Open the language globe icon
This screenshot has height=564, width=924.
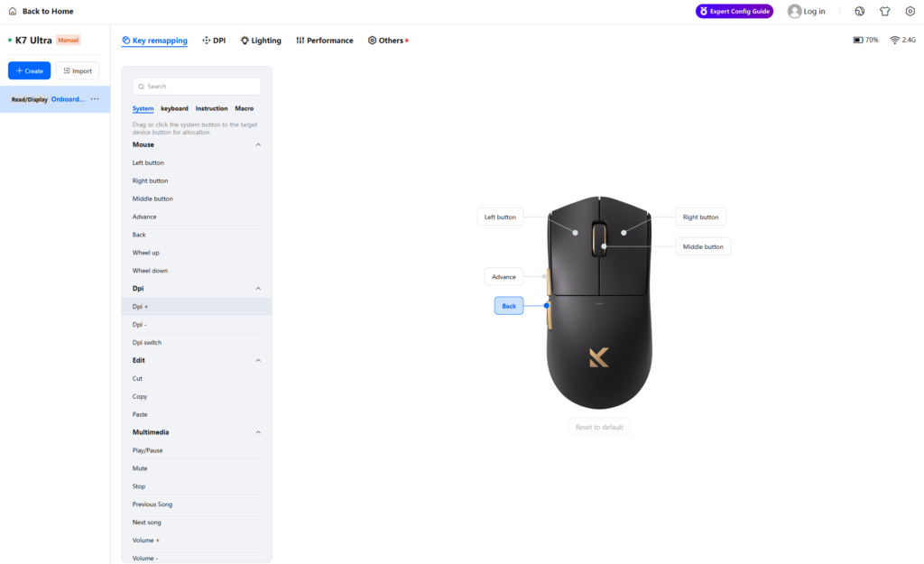point(860,12)
